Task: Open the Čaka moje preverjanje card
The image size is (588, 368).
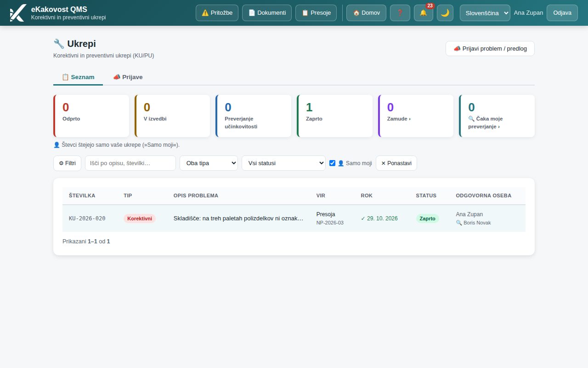Action: tap(497, 116)
